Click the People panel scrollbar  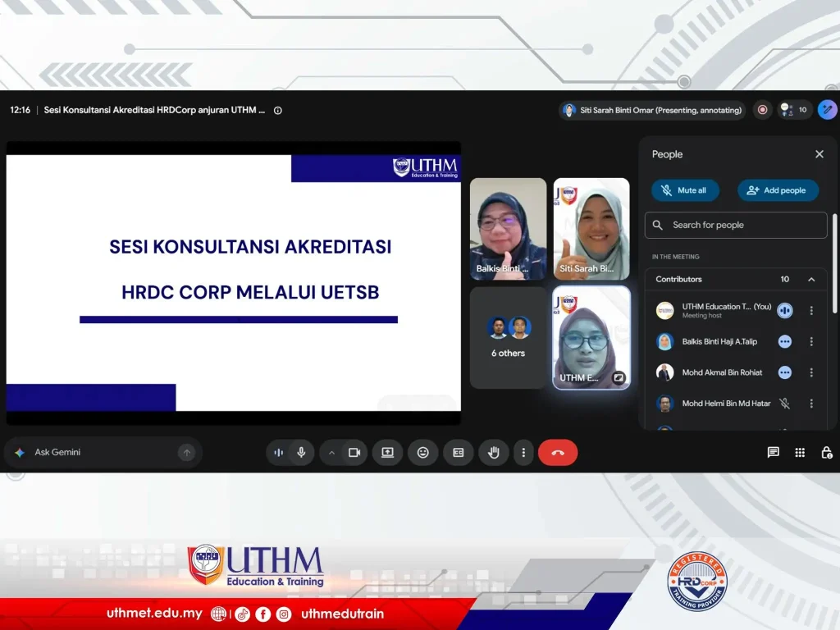tap(834, 263)
